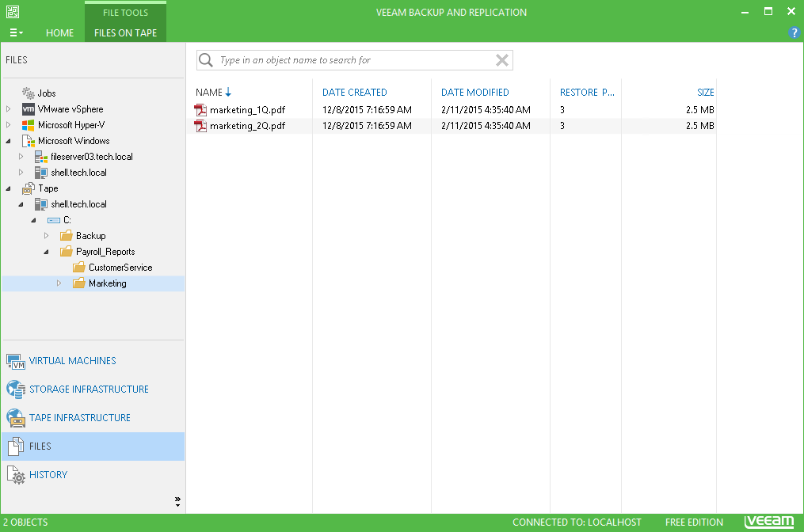Focus the object name search field
Image resolution: width=804 pixels, height=532 pixels.
pos(355,60)
